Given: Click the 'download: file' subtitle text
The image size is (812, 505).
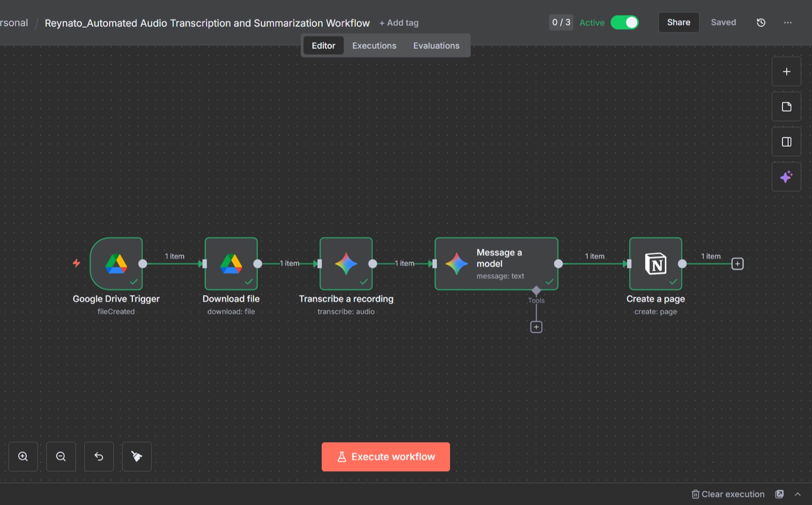Looking at the screenshot, I should point(231,312).
